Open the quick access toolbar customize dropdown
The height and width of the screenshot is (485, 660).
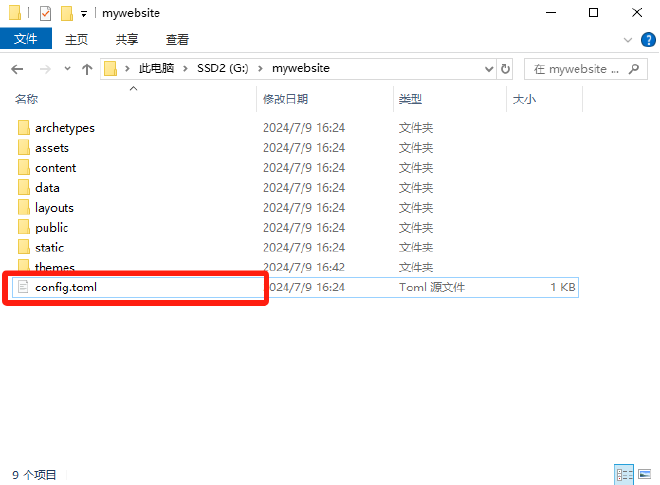[x=84, y=14]
